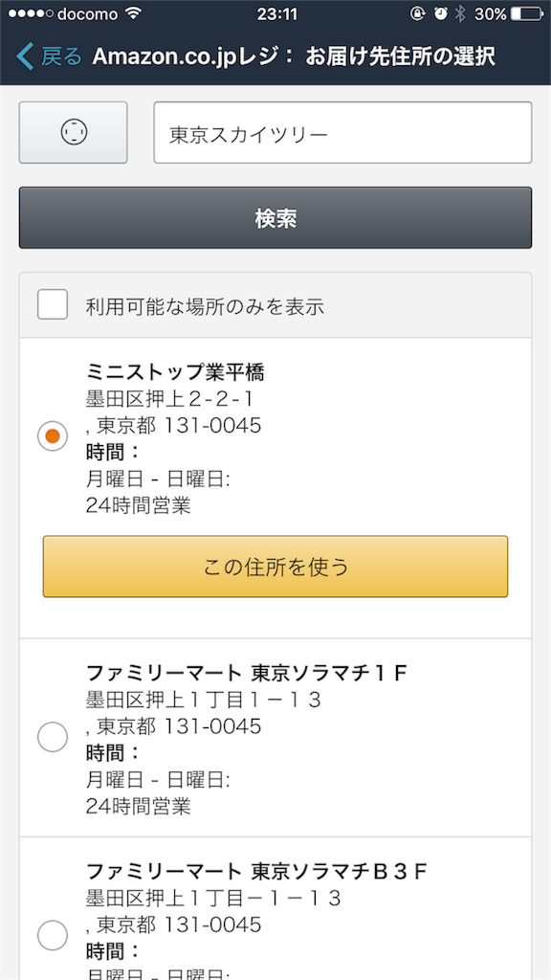This screenshot has width=551, height=980.
Task: Tap the alarm clock status icon
Action: pos(441,13)
